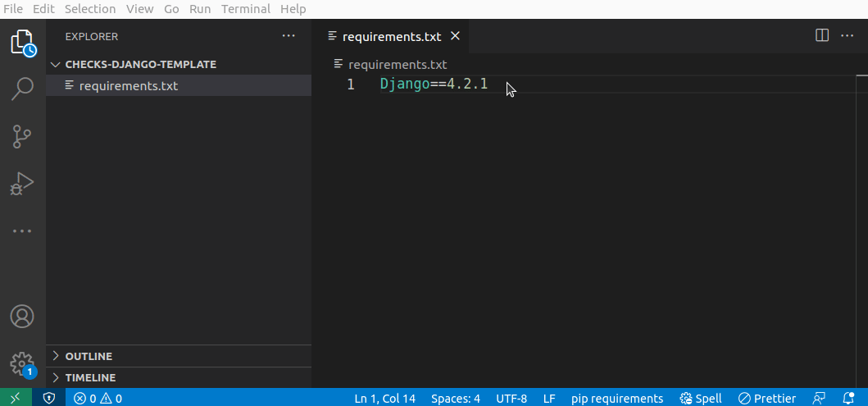Image resolution: width=868 pixels, height=406 pixels.
Task: Open the Accounts icon
Action: 22,316
